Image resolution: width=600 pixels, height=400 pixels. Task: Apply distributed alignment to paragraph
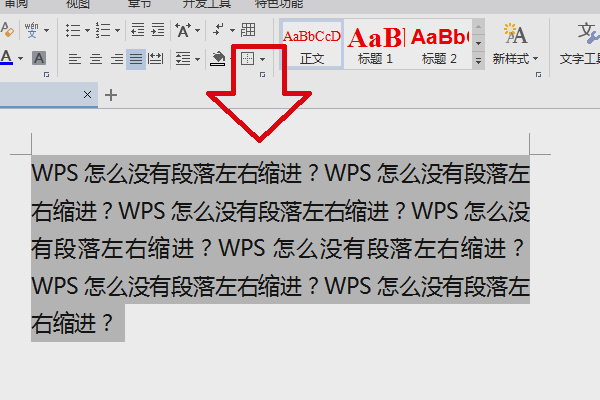pyautogui.click(x=156, y=59)
